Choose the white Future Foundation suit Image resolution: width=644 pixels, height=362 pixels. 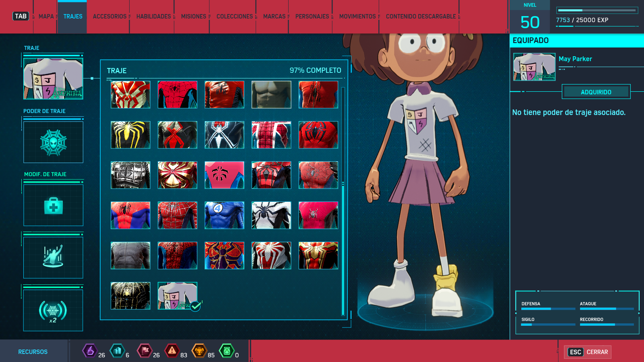click(x=271, y=215)
